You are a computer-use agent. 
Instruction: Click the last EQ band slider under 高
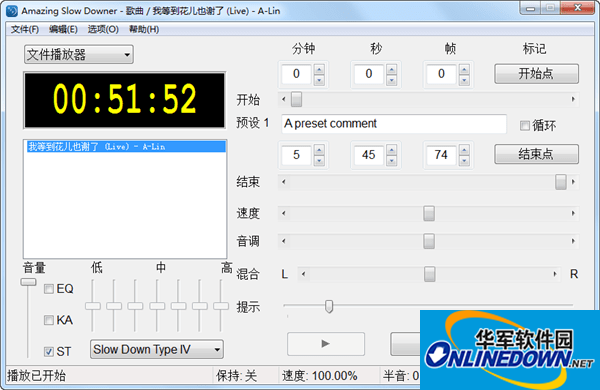tap(221, 306)
